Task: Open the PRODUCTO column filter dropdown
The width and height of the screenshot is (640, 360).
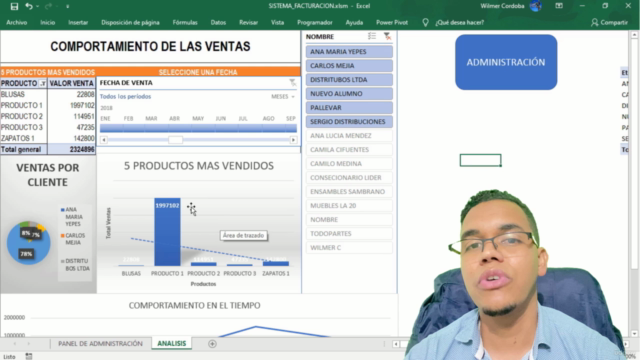Action: coord(42,83)
